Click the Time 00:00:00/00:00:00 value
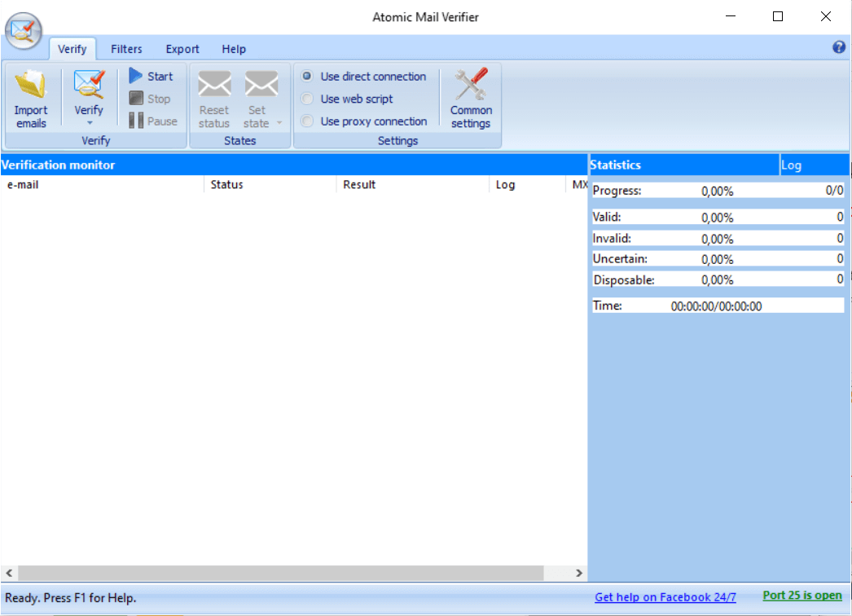The image size is (852, 616). click(x=716, y=306)
